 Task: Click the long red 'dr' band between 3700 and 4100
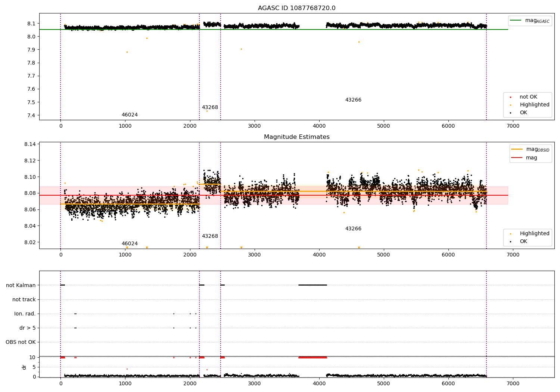click(313, 358)
